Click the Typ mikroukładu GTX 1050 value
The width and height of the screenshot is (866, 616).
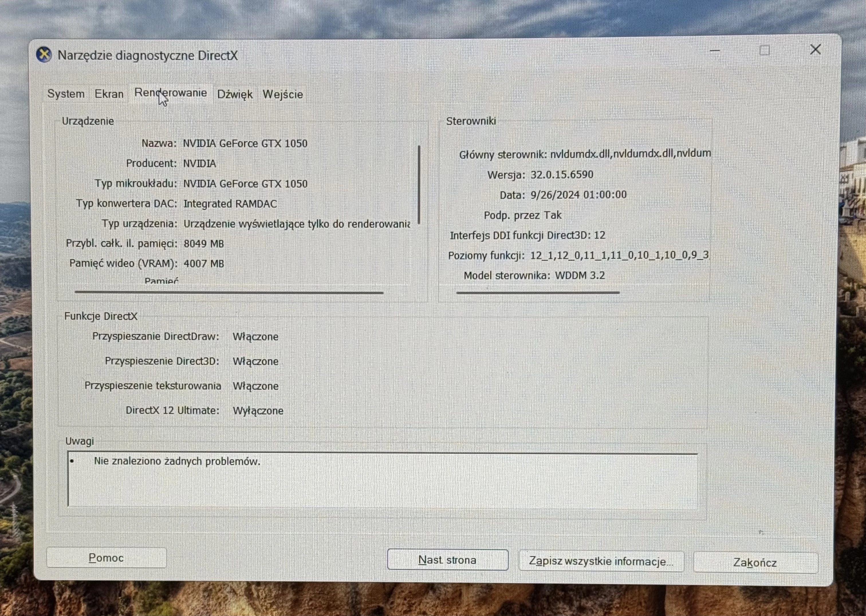[245, 184]
